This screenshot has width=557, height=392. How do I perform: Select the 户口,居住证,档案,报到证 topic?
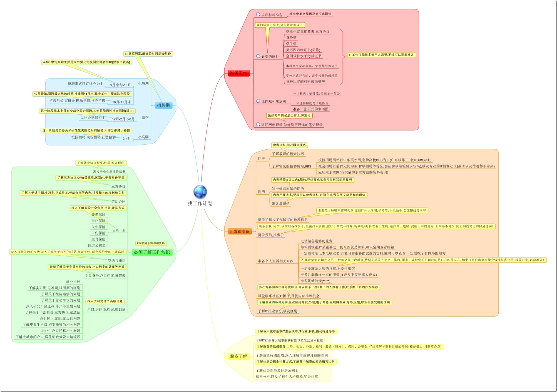pyautogui.click(x=106, y=310)
